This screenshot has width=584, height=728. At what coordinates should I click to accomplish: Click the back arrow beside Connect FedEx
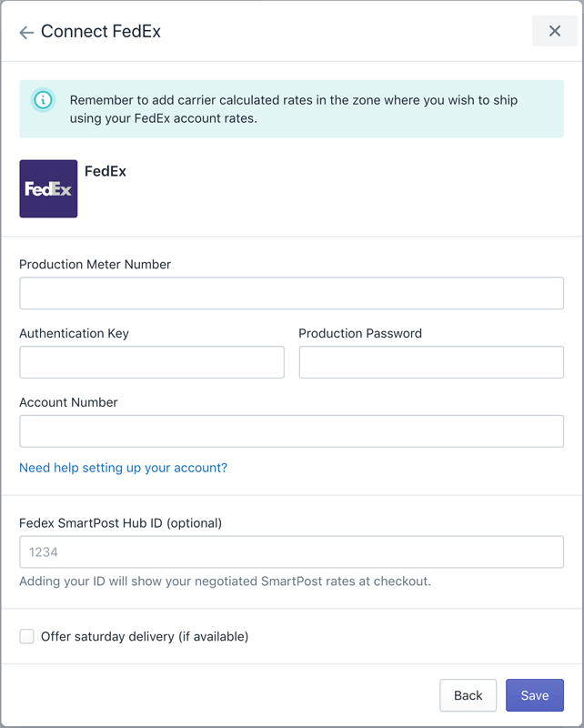point(25,31)
